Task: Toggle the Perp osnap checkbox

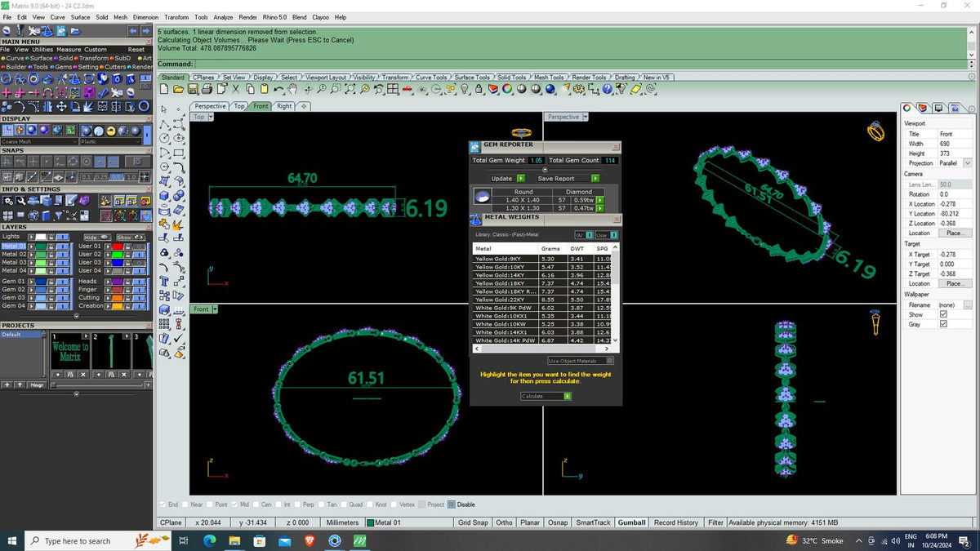Action: tap(299, 504)
